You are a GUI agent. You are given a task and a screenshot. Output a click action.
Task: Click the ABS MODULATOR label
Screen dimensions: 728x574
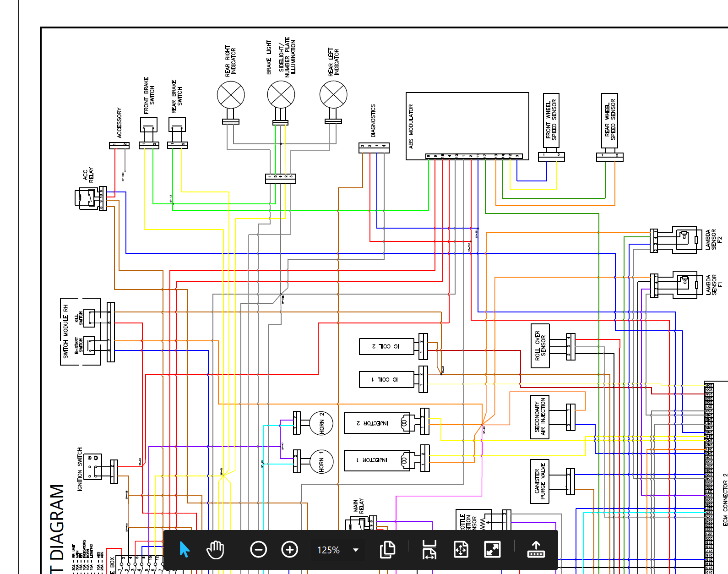coord(411,127)
